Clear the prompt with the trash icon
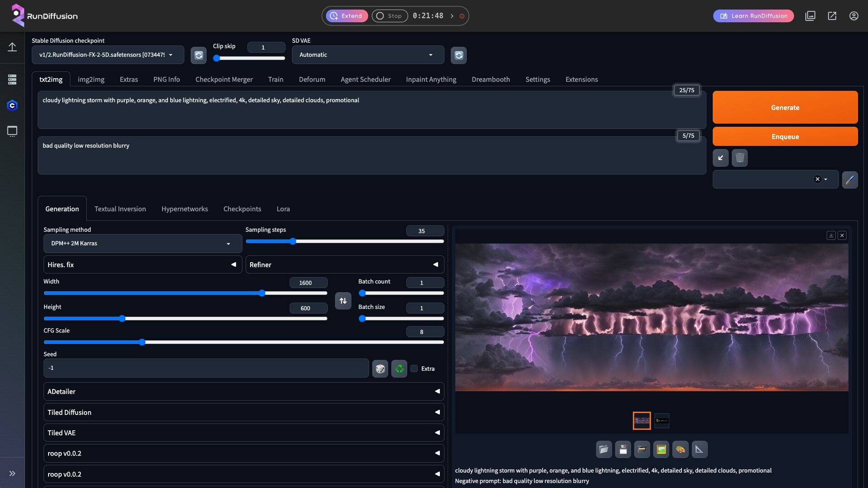Viewport: 868px width, 488px height. (740, 158)
